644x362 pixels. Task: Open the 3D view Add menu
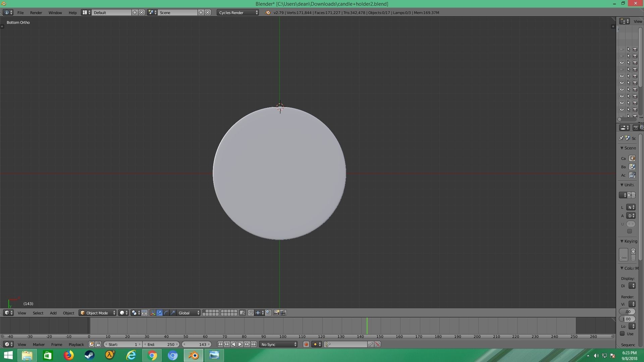[53, 313]
